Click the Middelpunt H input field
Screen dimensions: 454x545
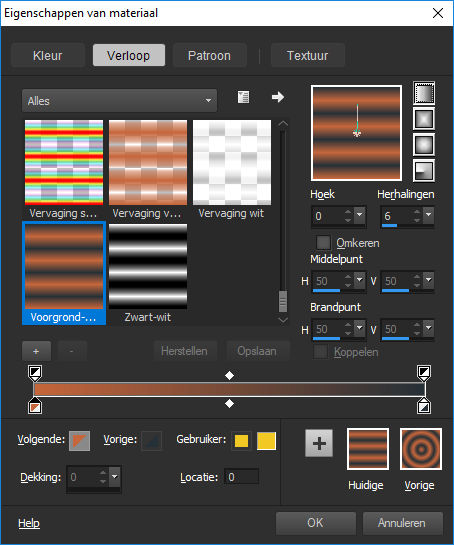[x=328, y=280]
